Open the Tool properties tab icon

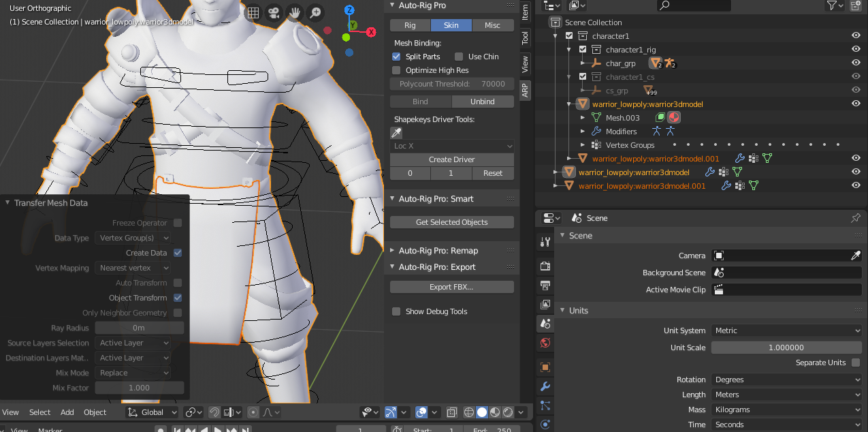point(545,242)
